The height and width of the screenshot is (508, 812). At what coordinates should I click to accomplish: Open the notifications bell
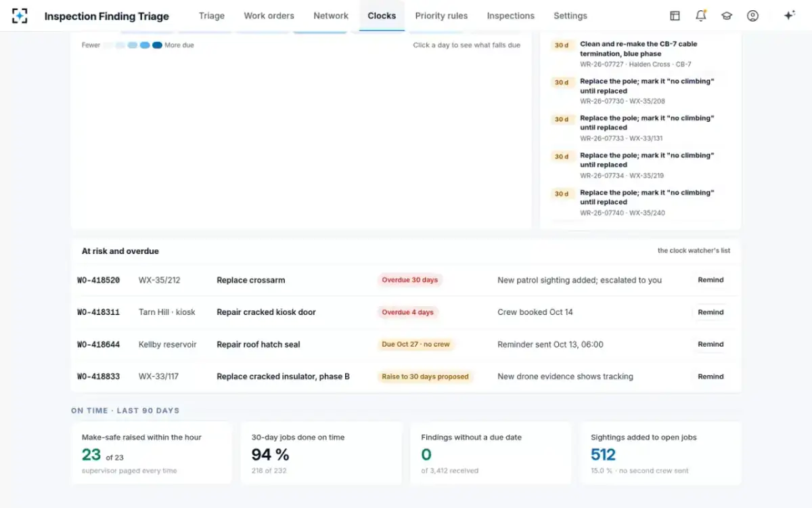(x=700, y=16)
